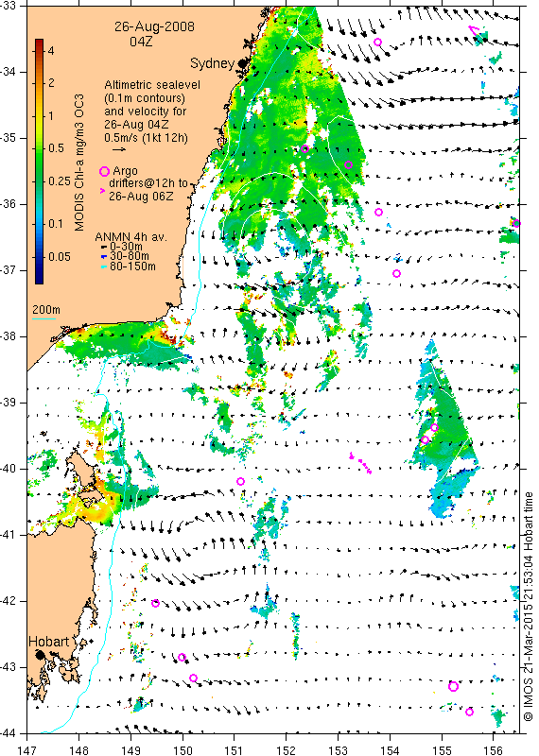Click the magenta drifter track near 40°S 153.5°E
Screen dimensions: 539x756
360,463
